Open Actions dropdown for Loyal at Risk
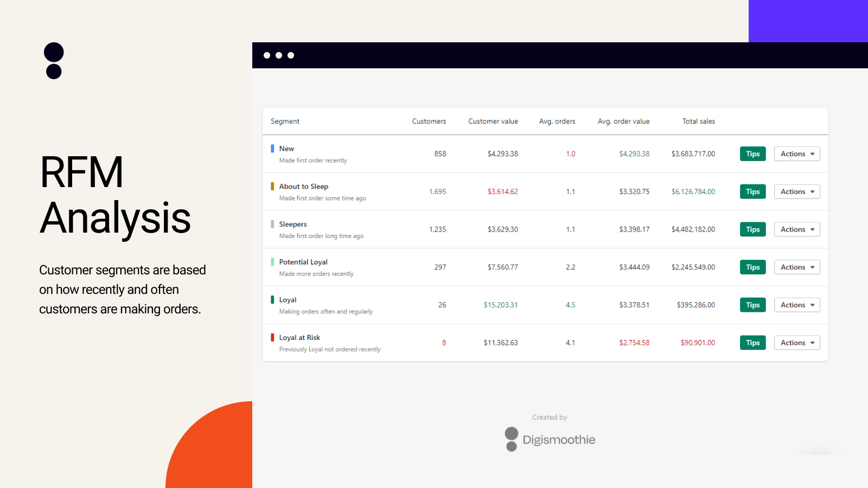868x488 pixels. 797,343
